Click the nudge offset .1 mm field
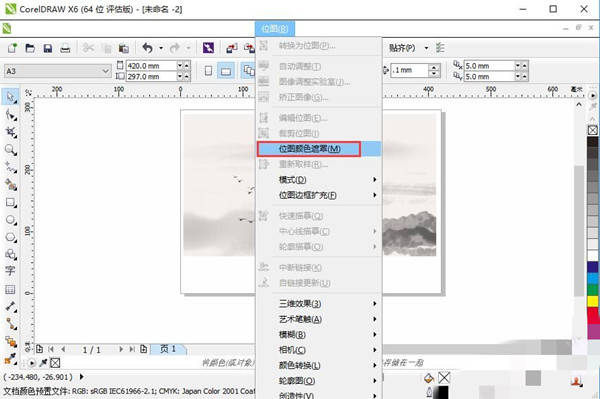 (x=409, y=70)
